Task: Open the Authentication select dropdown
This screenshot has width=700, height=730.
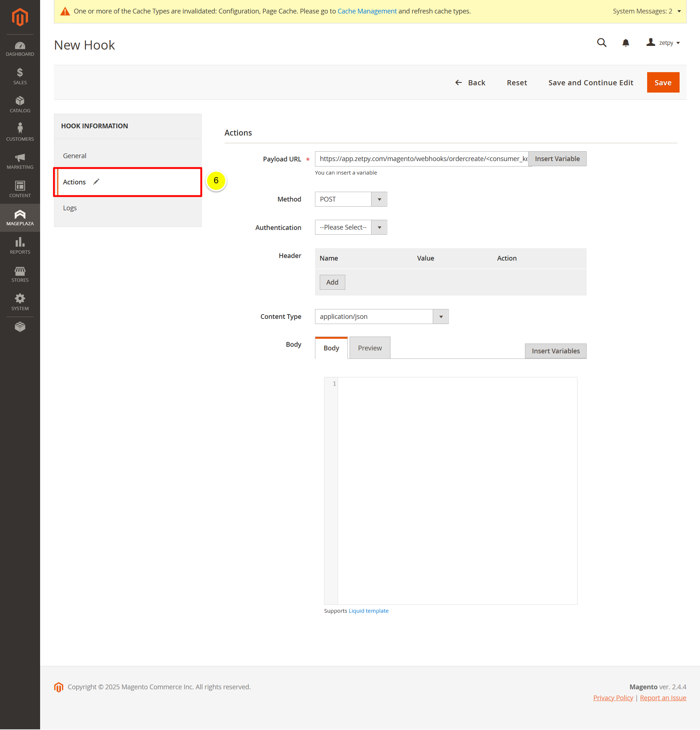Action: click(350, 227)
